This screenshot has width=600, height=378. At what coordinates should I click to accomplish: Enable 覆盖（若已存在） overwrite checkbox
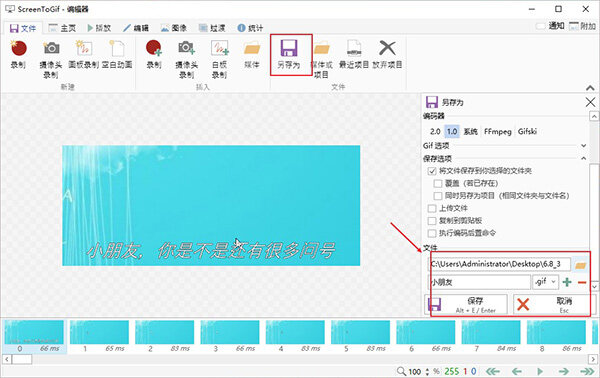coord(438,184)
